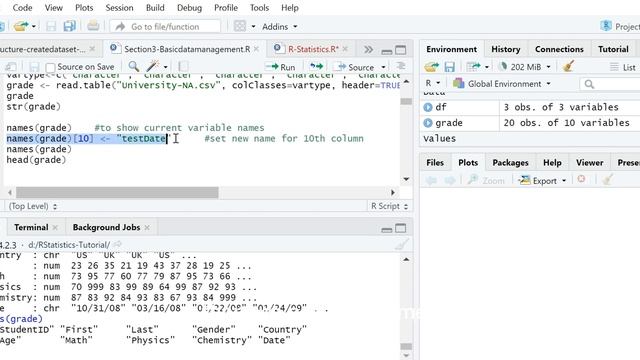This screenshot has width=640, height=360.
Task: Open the Profile menu
Action: (x=226, y=8)
